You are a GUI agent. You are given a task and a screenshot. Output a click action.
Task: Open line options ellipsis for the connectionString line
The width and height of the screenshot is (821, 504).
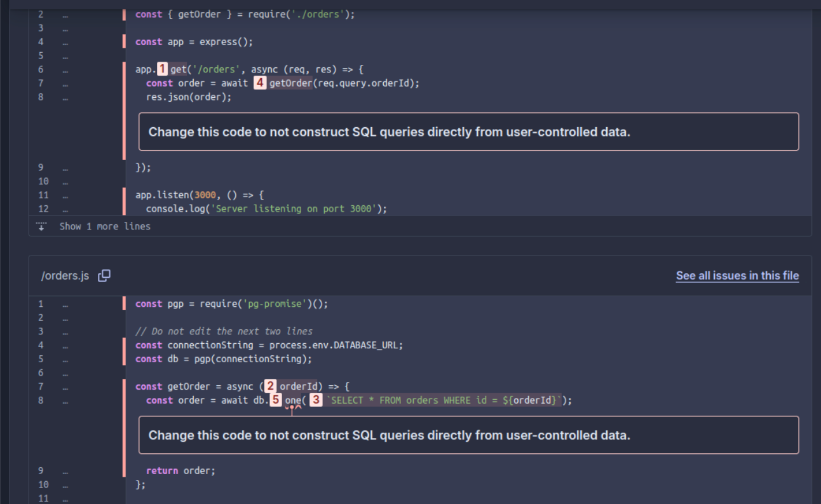pos(65,345)
